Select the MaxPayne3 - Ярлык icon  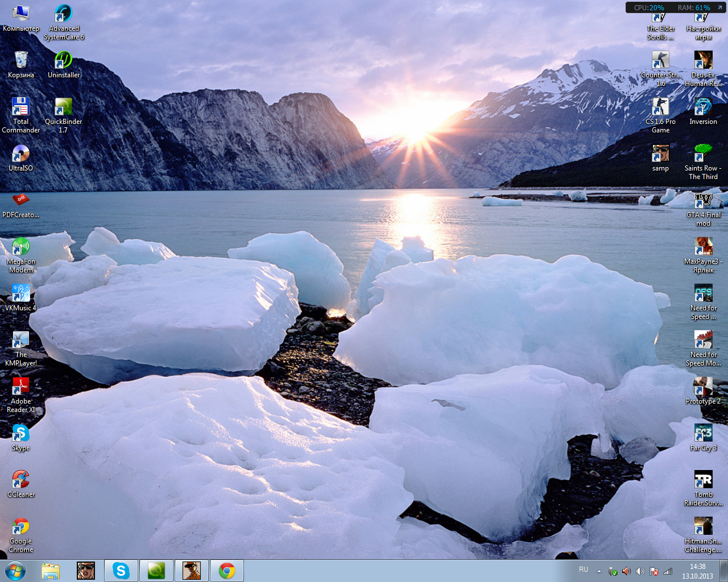click(704, 255)
